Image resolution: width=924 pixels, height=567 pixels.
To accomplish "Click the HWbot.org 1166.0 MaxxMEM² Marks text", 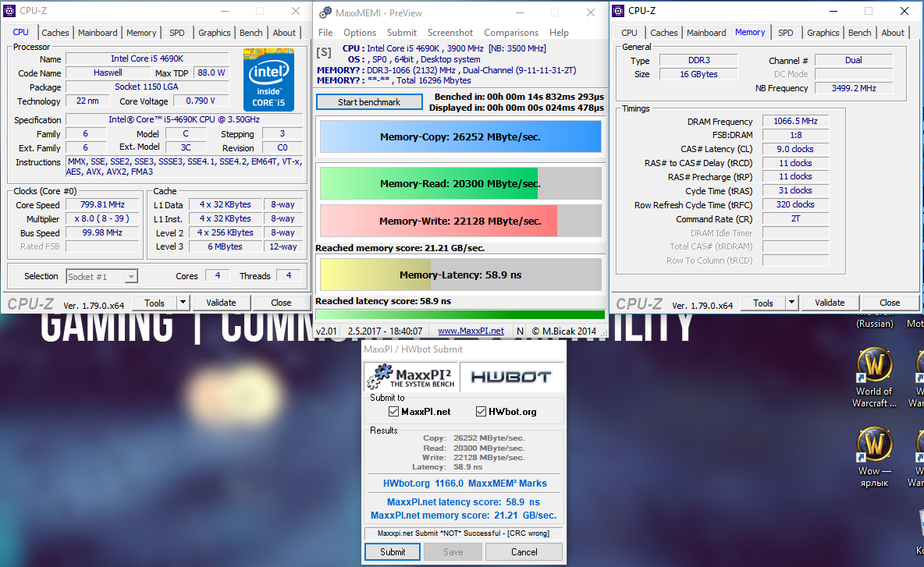I will pos(465,483).
